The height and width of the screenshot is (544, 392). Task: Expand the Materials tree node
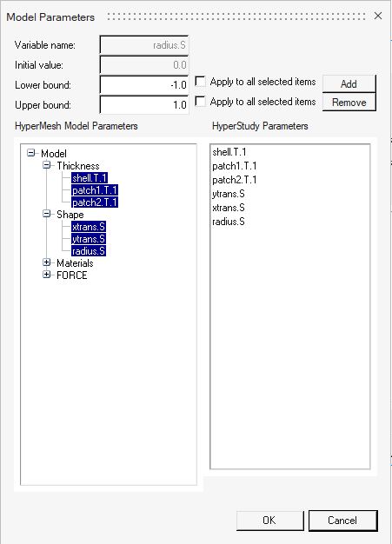(47, 262)
